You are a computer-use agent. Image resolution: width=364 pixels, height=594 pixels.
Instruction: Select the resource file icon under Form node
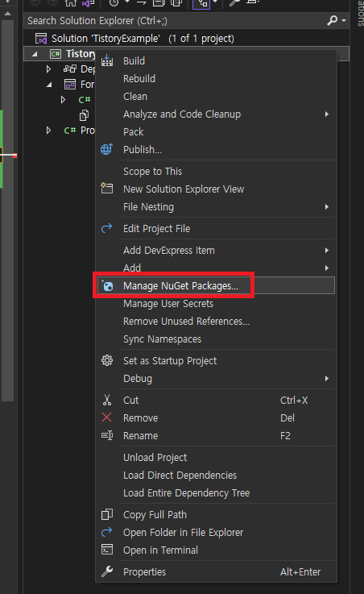pos(84,115)
